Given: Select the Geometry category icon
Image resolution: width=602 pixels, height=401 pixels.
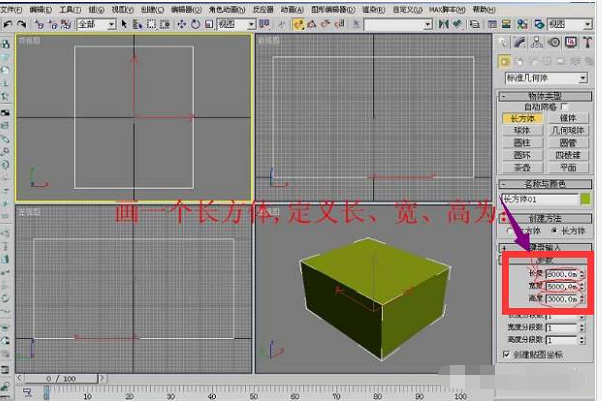Looking at the screenshot, I should click(x=504, y=61).
